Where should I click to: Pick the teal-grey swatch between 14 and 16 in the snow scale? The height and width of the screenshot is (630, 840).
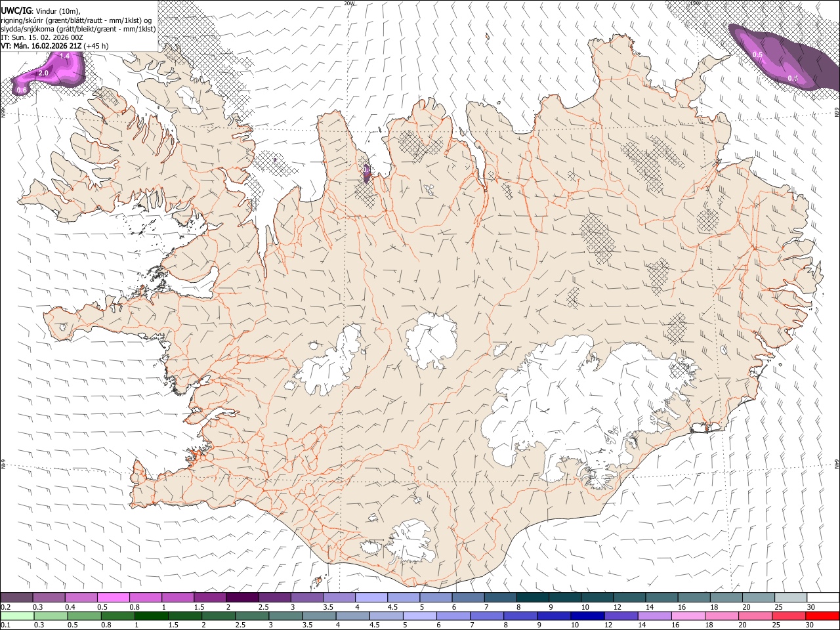(661, 597)
